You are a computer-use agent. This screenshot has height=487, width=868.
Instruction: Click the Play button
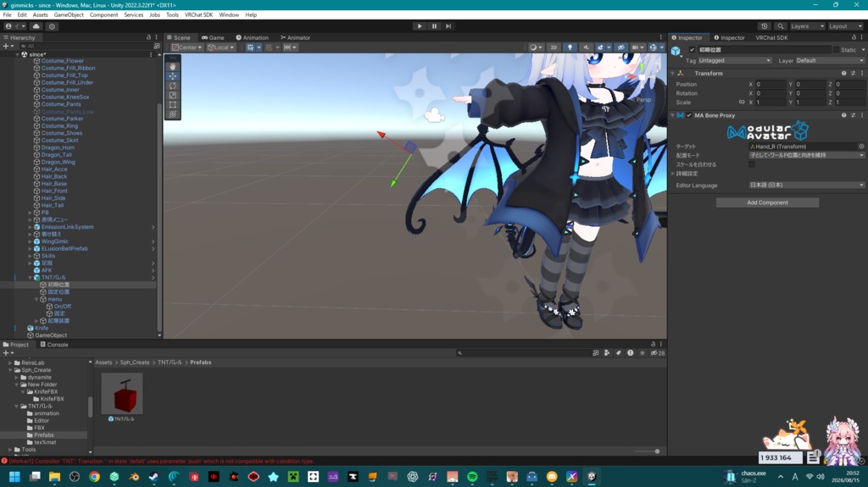click(420, 26)
